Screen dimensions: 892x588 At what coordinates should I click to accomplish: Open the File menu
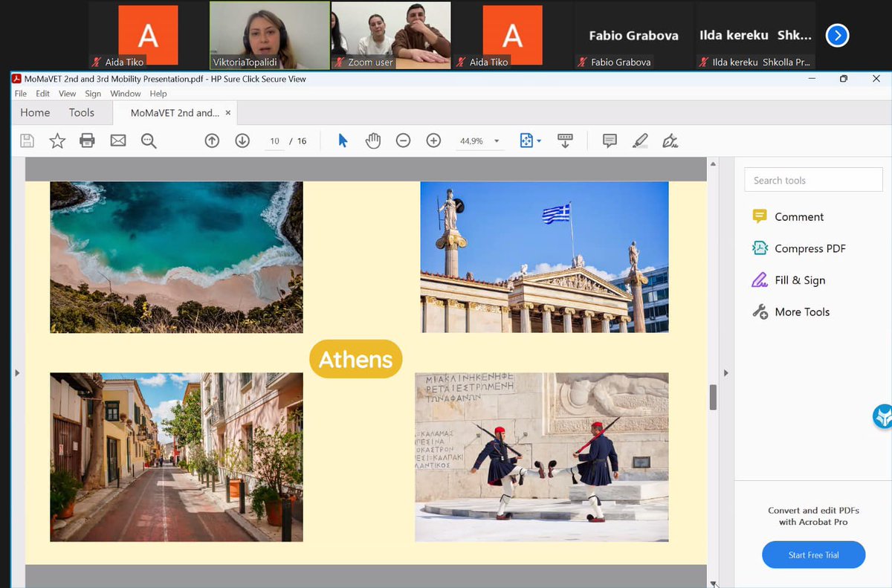click(21, 94)
